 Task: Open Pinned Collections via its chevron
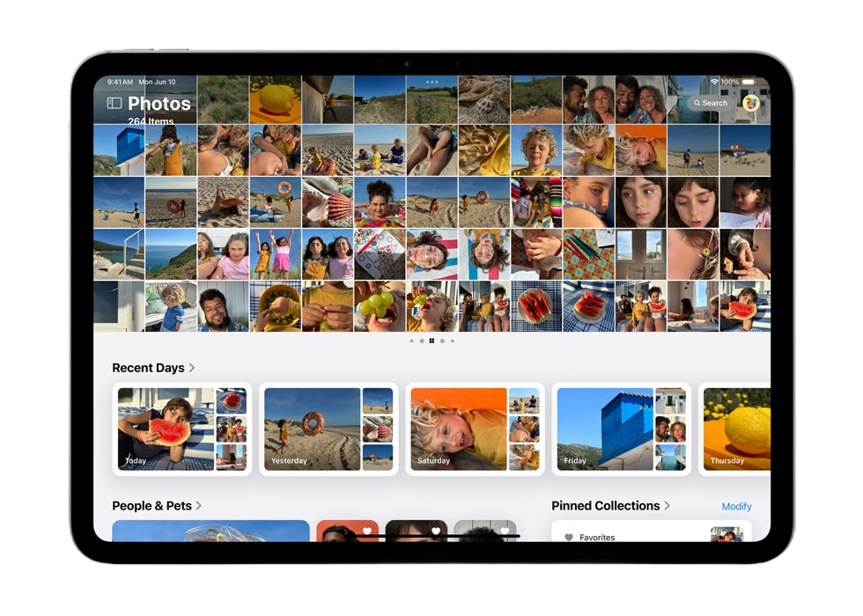pyautogui.click(x=666, y=506)
